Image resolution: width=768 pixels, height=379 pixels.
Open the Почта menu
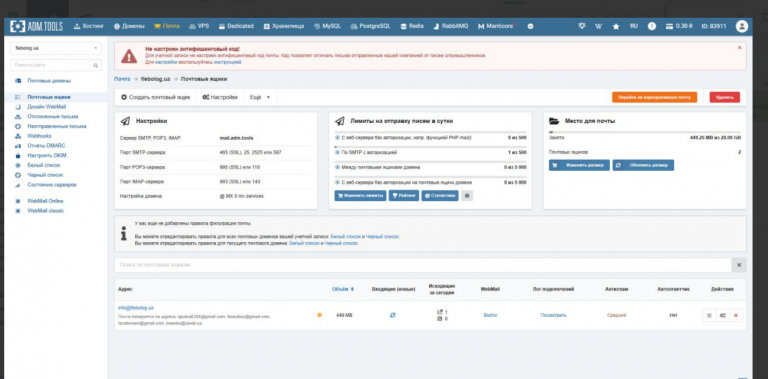167,26
